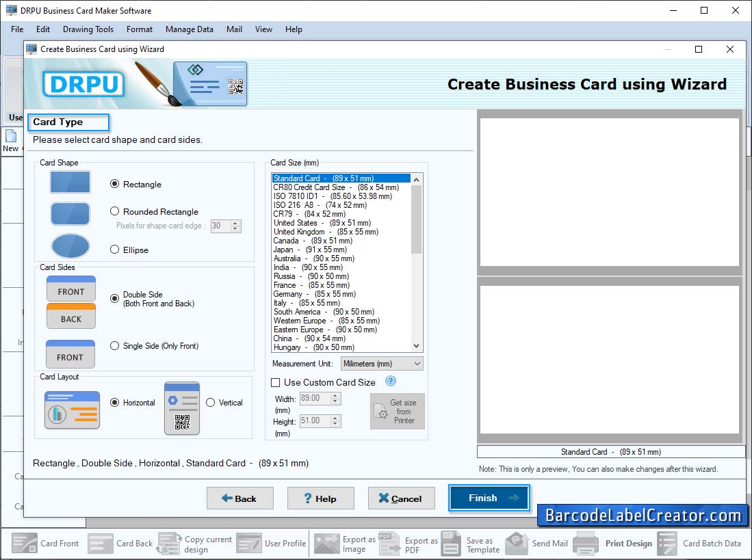Click the Export as Image icon

327,543
